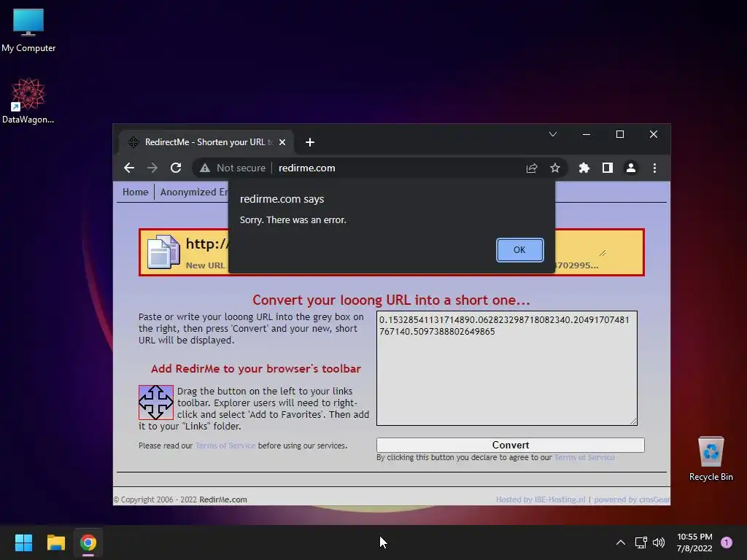The image size is (747, 560).
Task: Open the network tray icon
Action: [640, 542]
